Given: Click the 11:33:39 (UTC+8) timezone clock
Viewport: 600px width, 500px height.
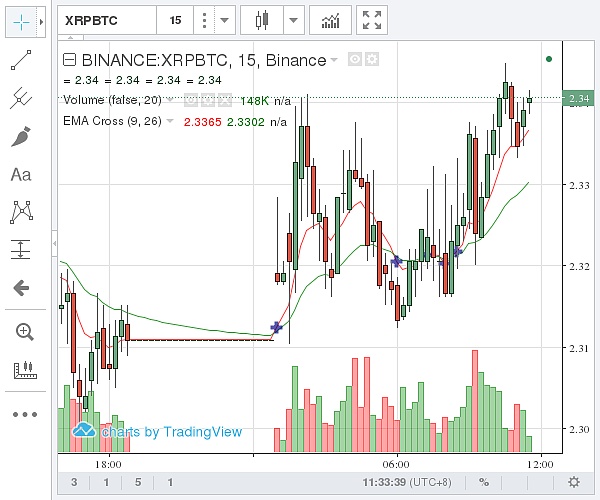Looking at the screenshot, I should (407, 482).
